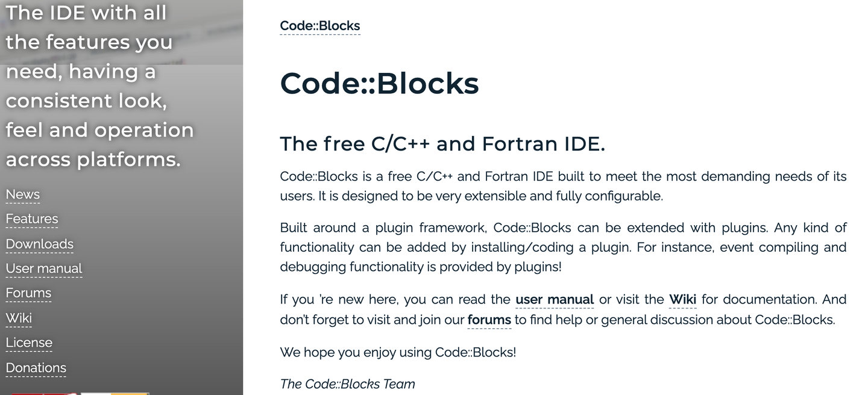Select User manual in the sidebar menu
The image size is (868, 395).
[44, 269]
